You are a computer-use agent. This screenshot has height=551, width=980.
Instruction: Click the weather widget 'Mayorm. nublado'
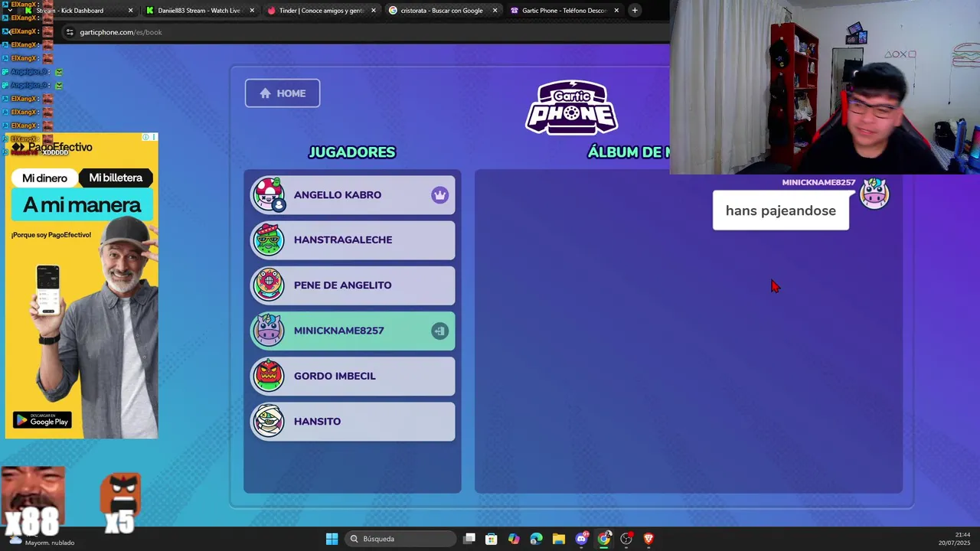[42, 540]
